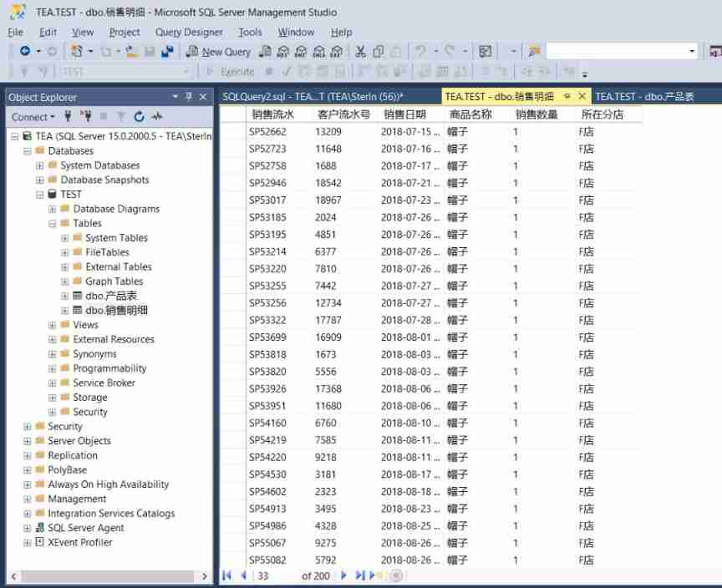Move to the next row with navigation arrow
722x588 pixels.
[343, 575]
